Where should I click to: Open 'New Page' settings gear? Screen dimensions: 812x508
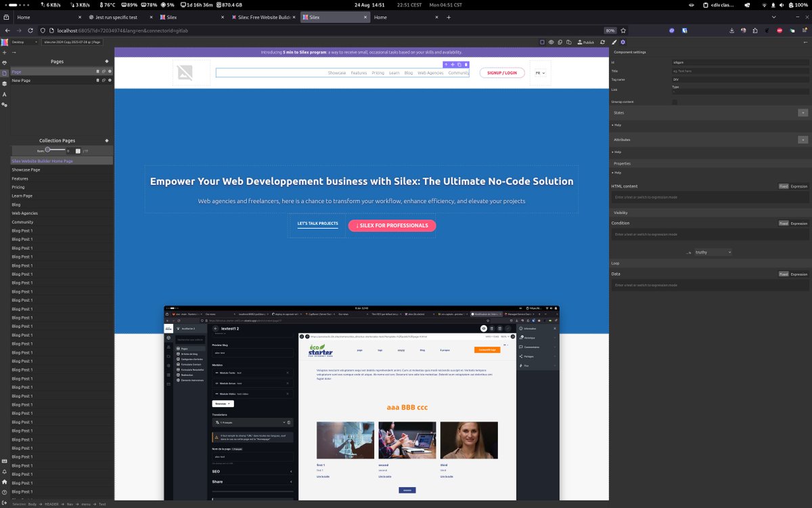tap(110, 80)
